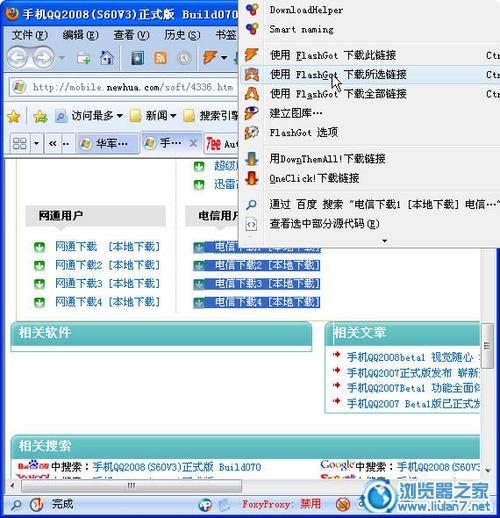Select DownloadHelper in context menu
The image size is (500, 518).
(370, 10)
